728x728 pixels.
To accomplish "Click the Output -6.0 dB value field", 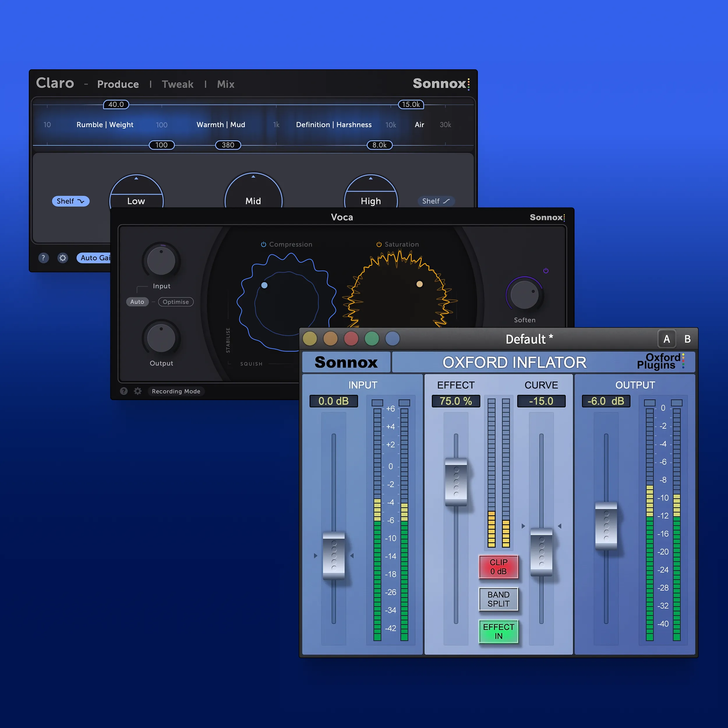I will (606, 401).
